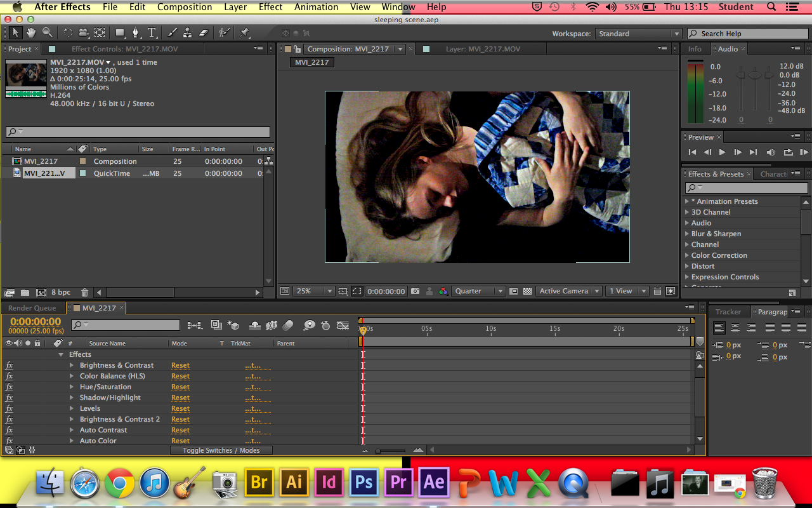Expand the Color Correction effects category
This screenshot has width=812, height=508.
tap(687, 255)
